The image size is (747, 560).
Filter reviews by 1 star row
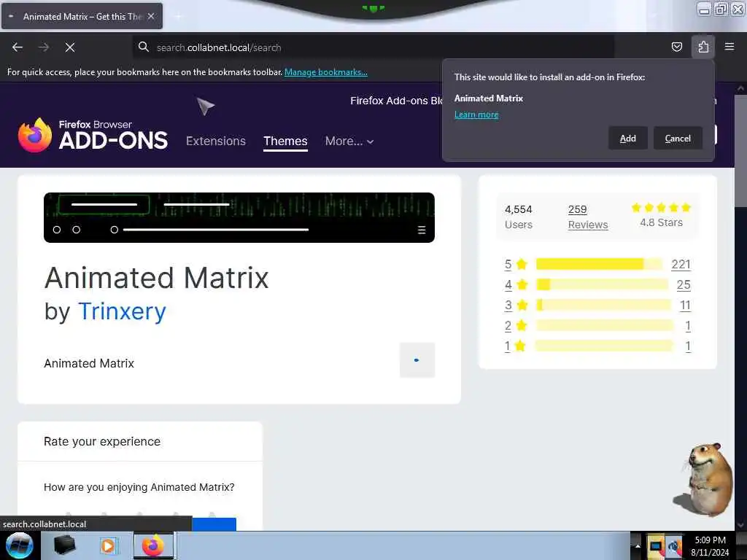[597, 346]
